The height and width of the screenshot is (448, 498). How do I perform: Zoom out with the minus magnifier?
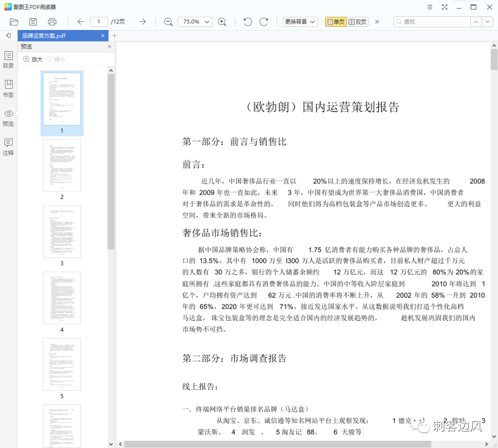tap(168, 22)
